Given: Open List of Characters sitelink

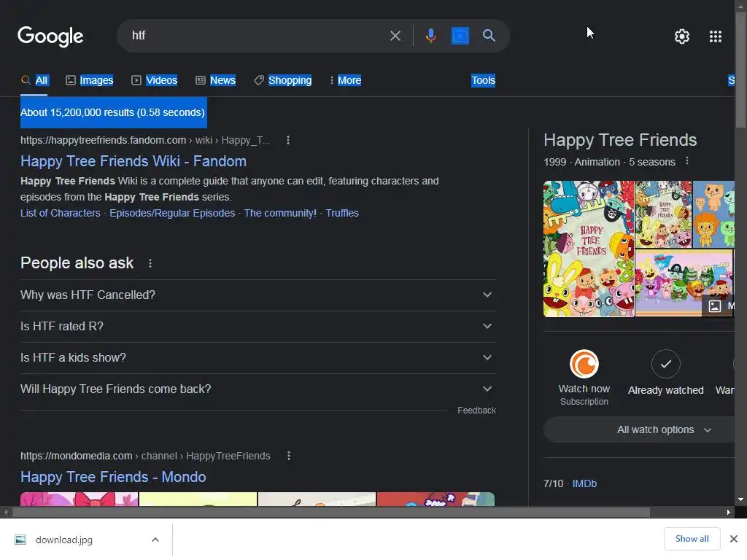Looking at the screenshot, I should [x=61, y=213].
